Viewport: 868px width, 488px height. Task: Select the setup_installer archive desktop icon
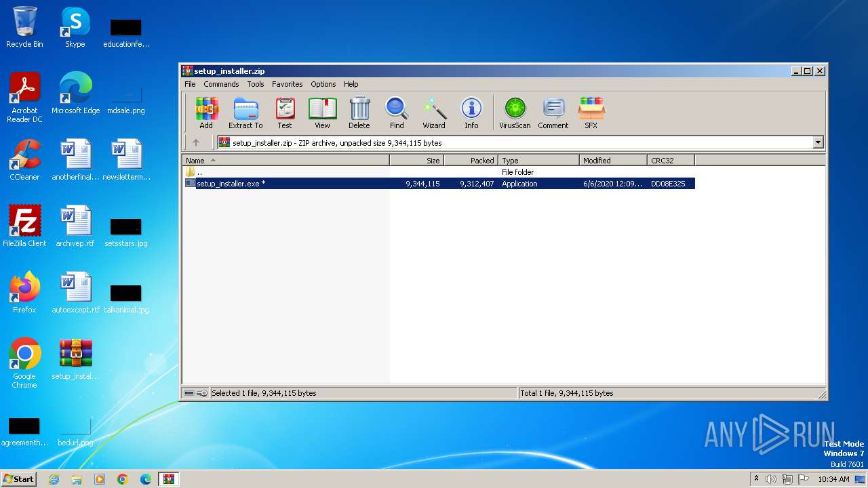75,359
